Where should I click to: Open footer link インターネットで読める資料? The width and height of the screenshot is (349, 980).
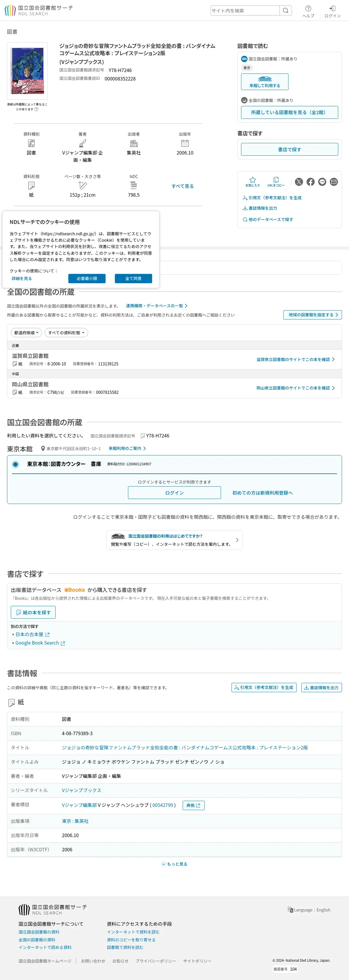click(x=45, y=947)
